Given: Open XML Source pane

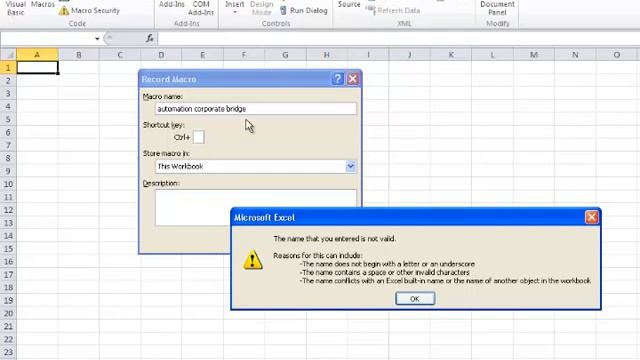Looking at the screenshot, I should pos(349,4).
